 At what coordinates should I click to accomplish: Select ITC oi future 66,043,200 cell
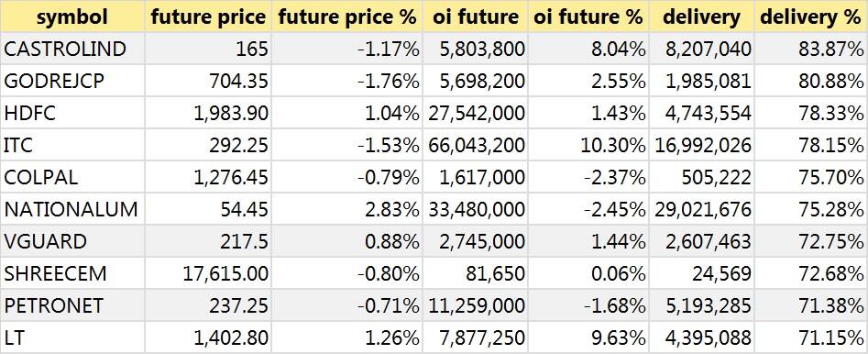point(475,145)
